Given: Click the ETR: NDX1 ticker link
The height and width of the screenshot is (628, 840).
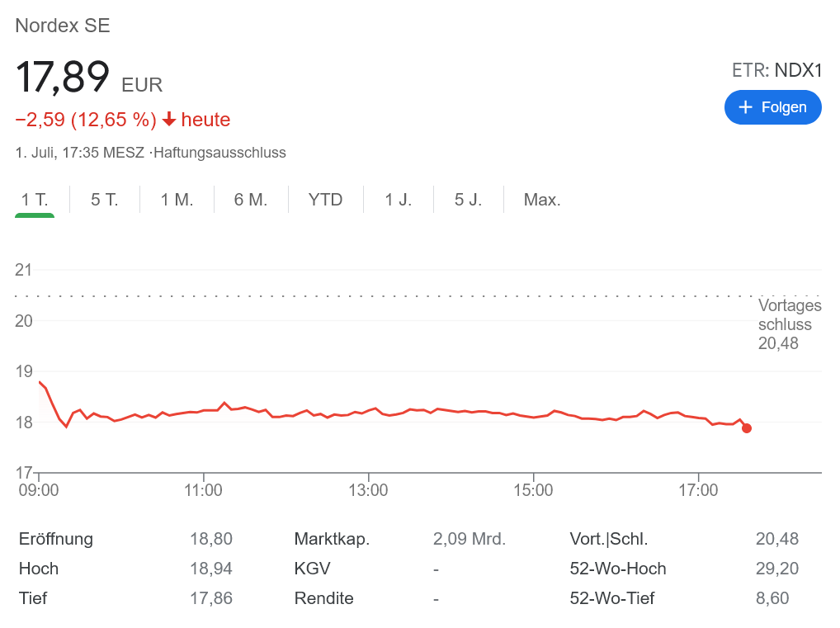Looking at the screenshot, I should click(x=776, y=71).
